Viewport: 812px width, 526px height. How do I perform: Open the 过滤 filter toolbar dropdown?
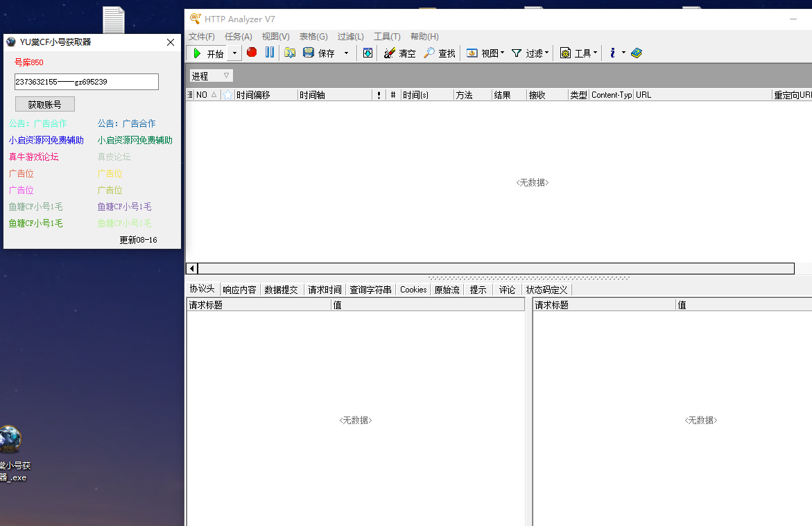tap(530, 53)
